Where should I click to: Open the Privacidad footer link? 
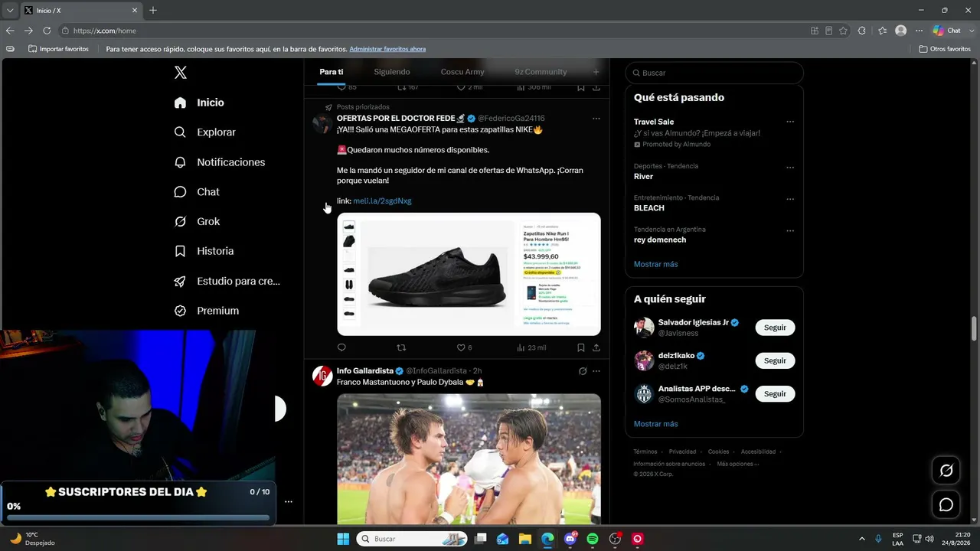683,452
